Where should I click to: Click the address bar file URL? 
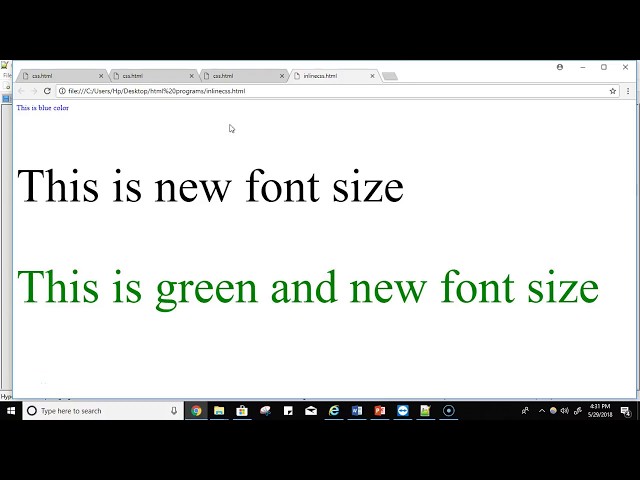click(157, 91)
